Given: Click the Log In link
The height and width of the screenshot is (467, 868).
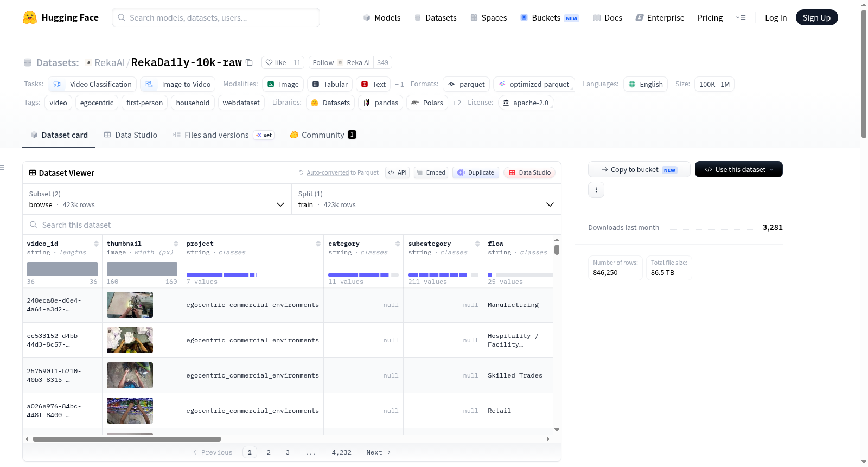Looking at the screenshot, I should click(x=776, y=17).
